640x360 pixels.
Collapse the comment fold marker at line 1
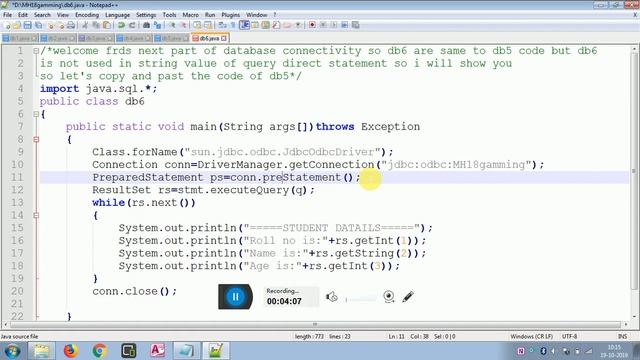(36, 51)
